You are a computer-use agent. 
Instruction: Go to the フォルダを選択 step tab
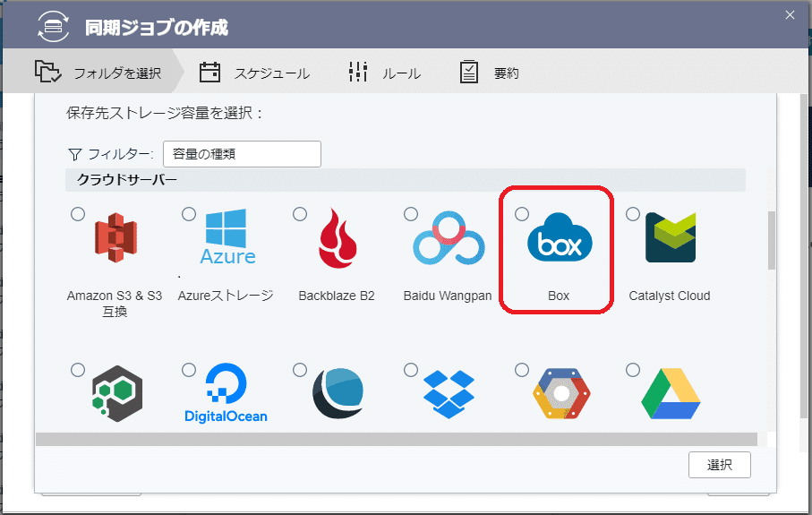(x=94, y=72)
